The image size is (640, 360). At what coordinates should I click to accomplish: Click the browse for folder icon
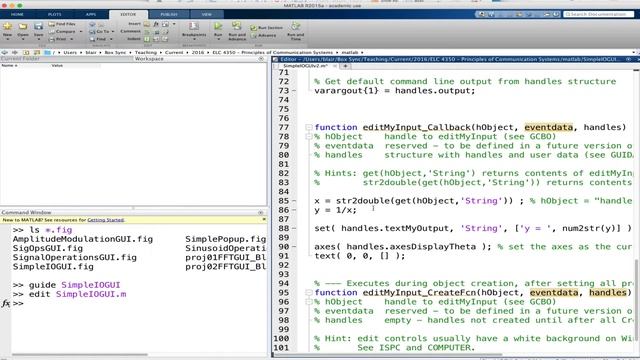tap(37, 53)
